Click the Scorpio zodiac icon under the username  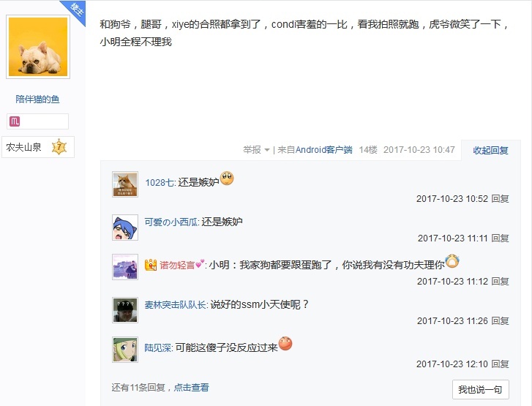(x=15, y=121)
